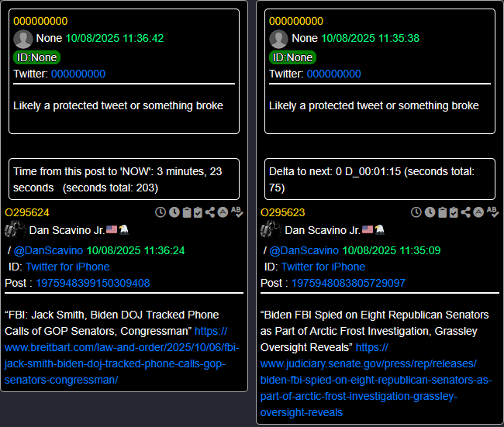Open post ID 1975948399150309408

94,283
